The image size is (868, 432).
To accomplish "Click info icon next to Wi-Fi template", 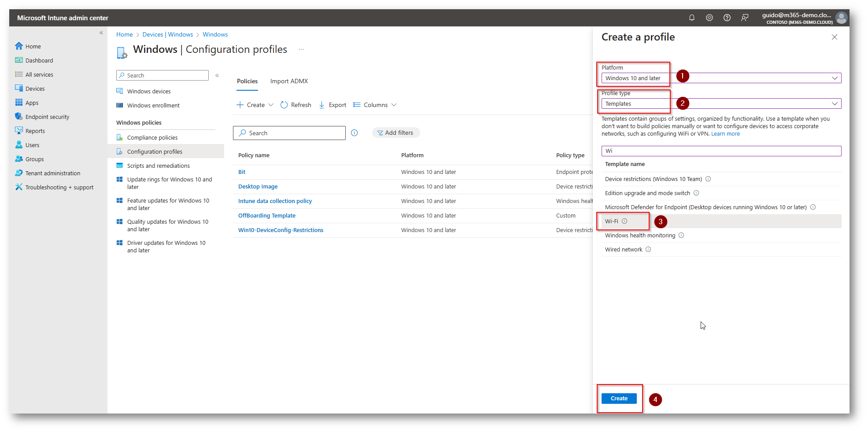I will click(624, 221).
